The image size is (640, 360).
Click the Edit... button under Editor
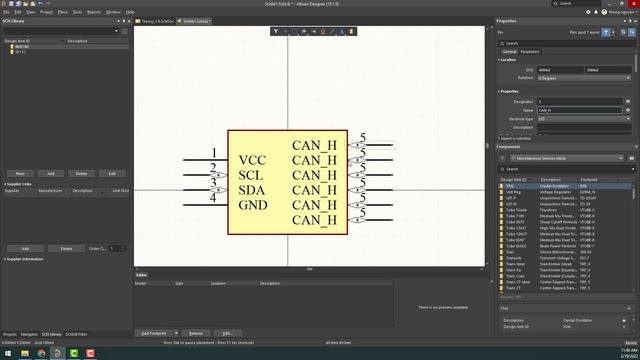pos(228,333)
